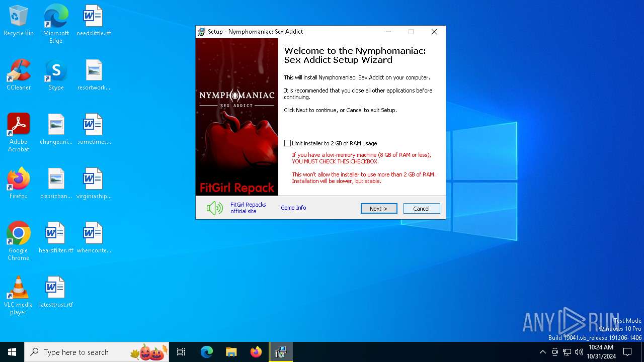Open the taskbar clock and date
Viewport: 644px width, 362px height.
(601, 352)
